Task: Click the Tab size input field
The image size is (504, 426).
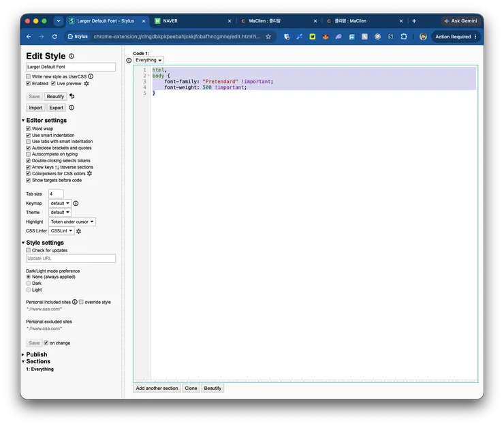Action: (56, 194)
